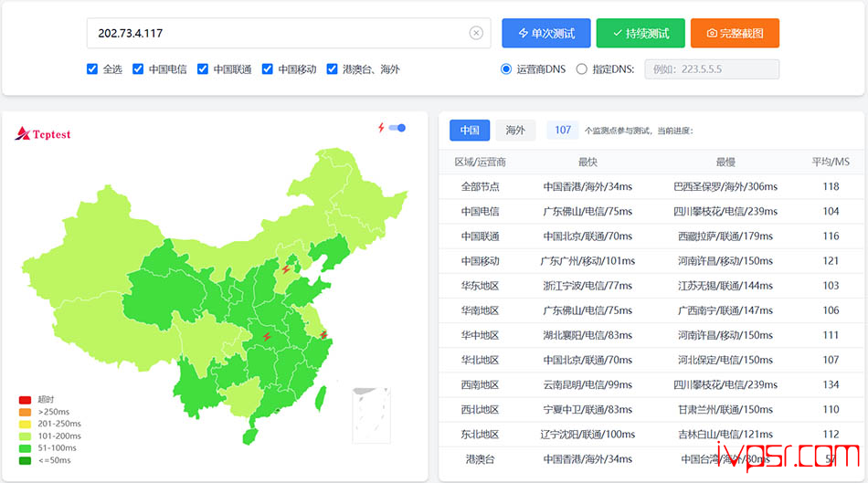Select the 西北地区 row label
Viewport: 868px width, 483px height.
pos(480,410)
